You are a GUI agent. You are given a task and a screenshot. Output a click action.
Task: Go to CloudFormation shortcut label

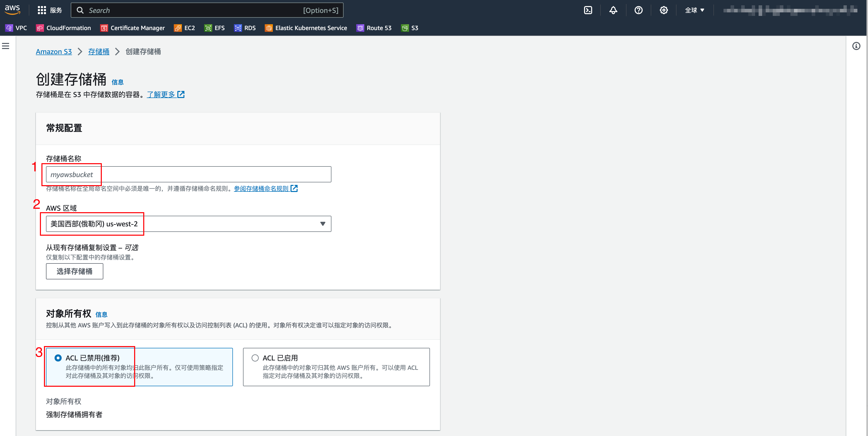click(69, 28)
